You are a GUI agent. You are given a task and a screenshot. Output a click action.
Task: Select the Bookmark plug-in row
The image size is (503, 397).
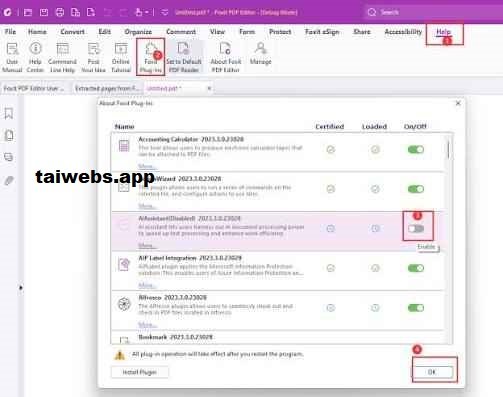(x=278, y=337)
